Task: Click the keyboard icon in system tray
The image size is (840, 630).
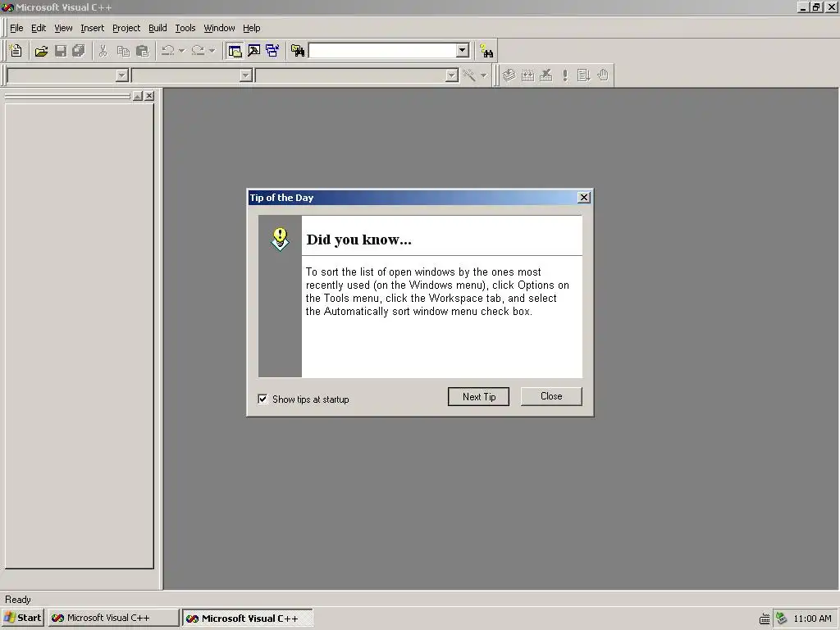Action: (765, 619)
